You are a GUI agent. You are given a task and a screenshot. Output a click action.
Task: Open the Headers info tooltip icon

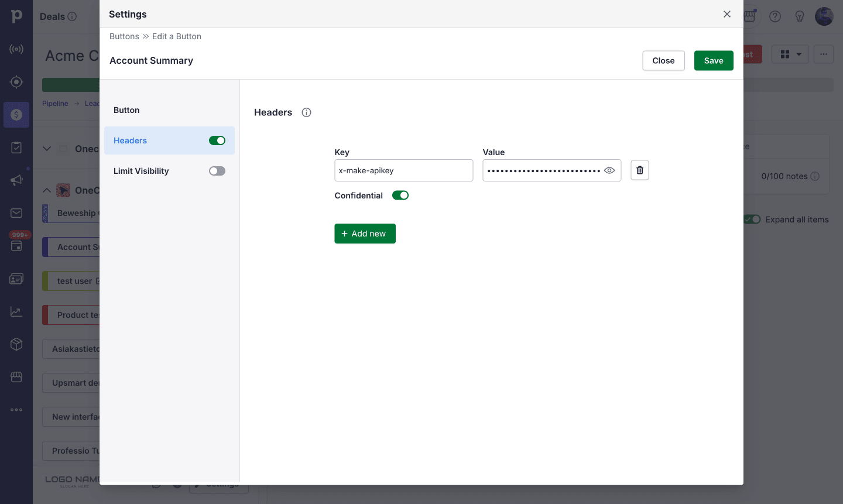(306, 112)
